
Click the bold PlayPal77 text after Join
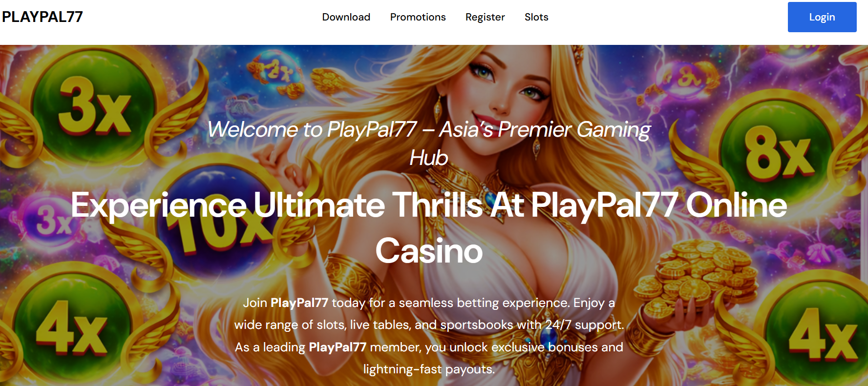tap(299, 303)
